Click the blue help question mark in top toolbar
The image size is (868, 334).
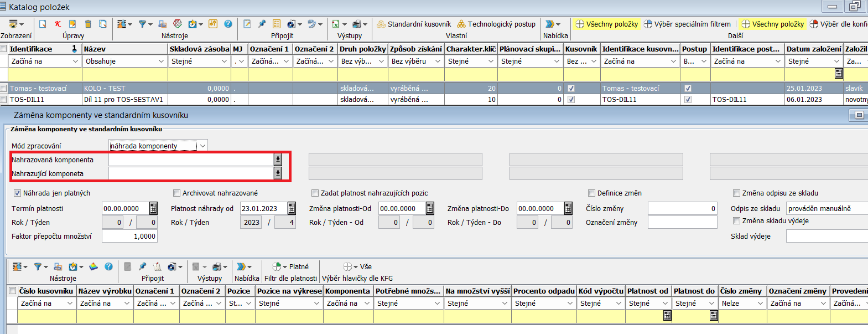tap(228, 24)
